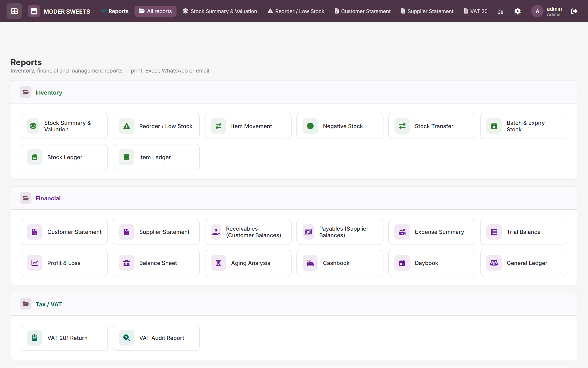This screenshot has height=368, width=588.
Task: Open the Customer Statement report card
Action: pos(64,232)
